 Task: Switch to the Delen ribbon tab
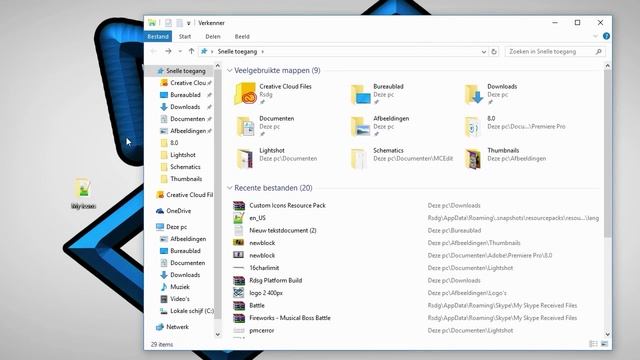213,36
